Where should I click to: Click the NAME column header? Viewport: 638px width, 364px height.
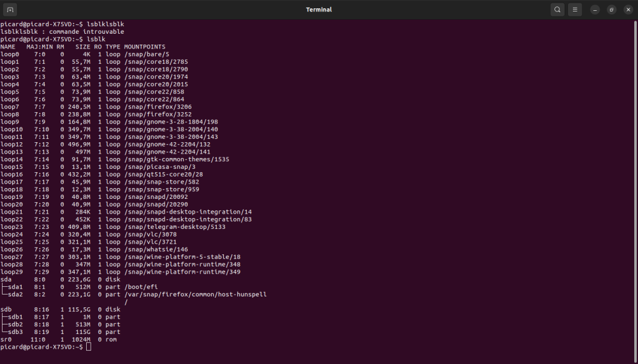(8, 47)
